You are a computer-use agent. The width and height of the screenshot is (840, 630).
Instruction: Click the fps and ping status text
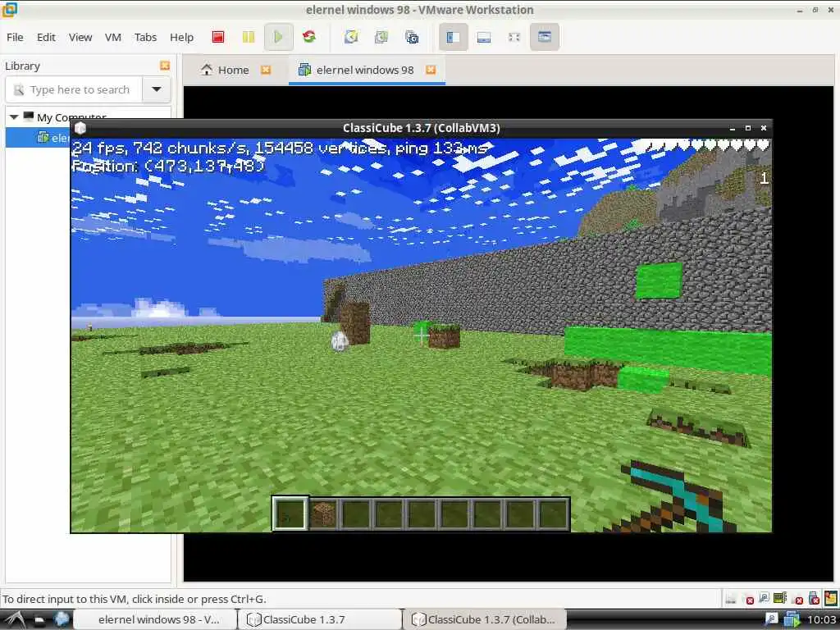(x=280, y=148)
